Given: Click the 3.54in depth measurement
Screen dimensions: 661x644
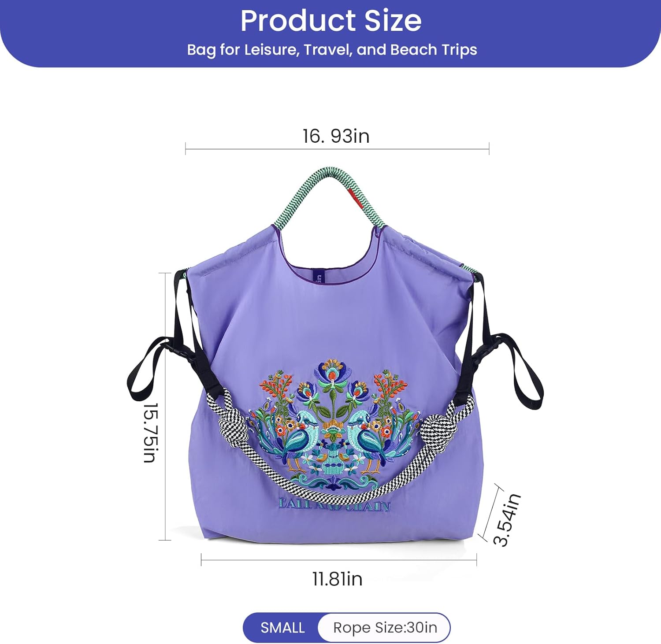Looking at the screenshot, I should coord(507,520).
